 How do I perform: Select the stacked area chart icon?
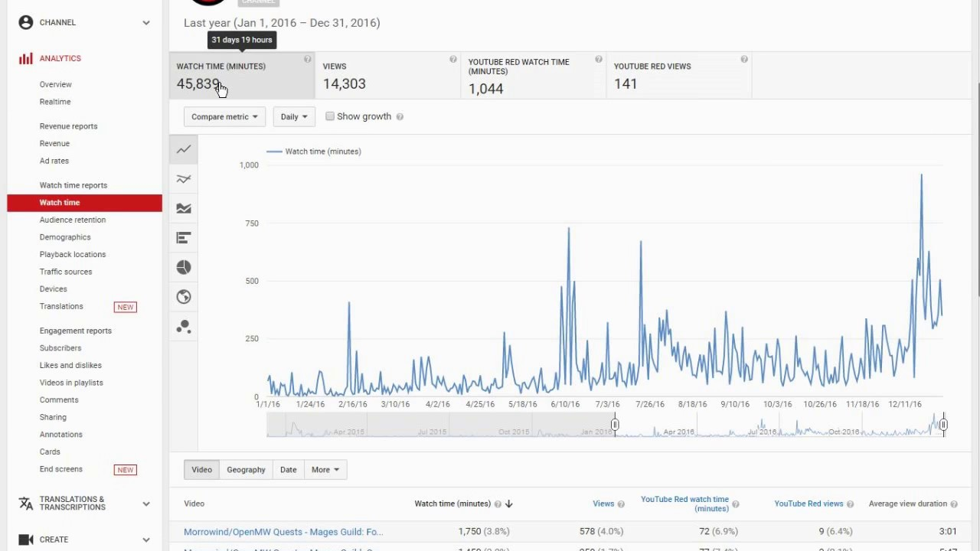[x=183, y=208]
